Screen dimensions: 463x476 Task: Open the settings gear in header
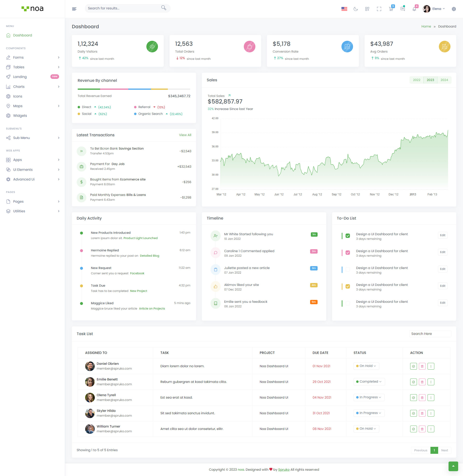click(x=454, y=9)
